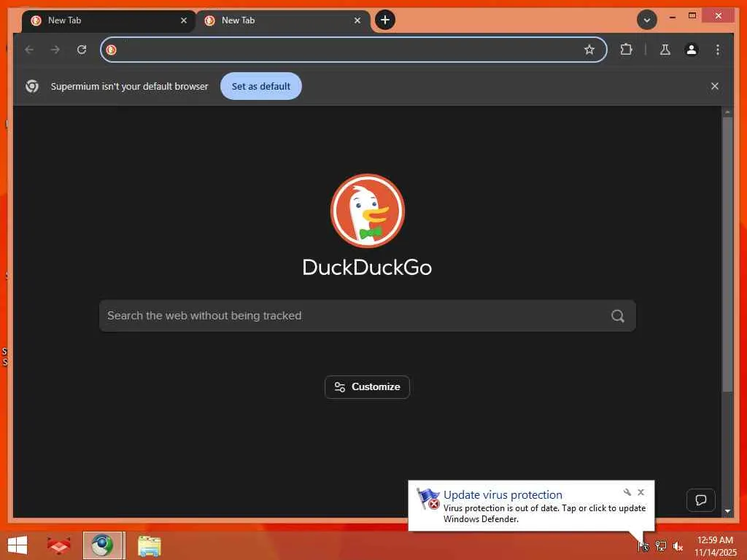This screenshot has width=747, height=560.
Task: Focus the browser address bar
Action: coord(354,50)
